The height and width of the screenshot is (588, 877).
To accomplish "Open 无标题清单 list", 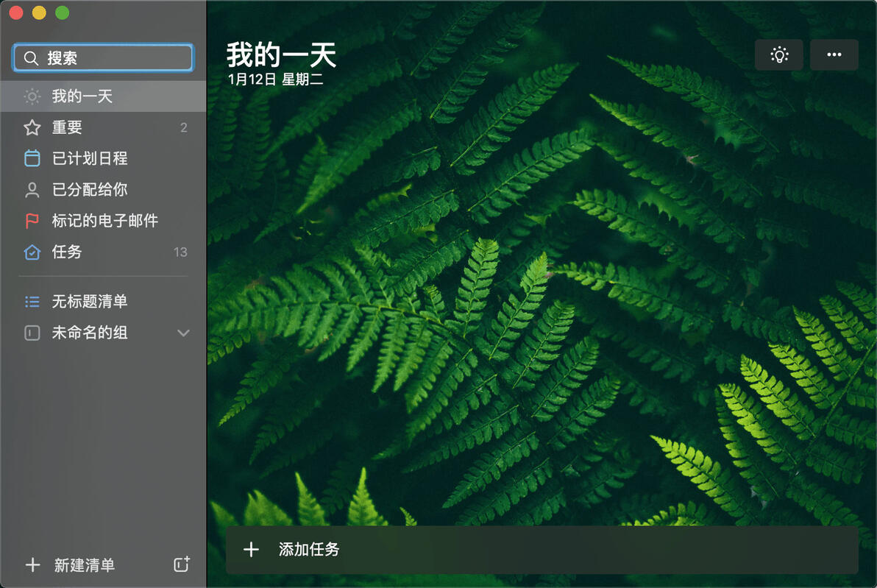I will coord(104,302).
